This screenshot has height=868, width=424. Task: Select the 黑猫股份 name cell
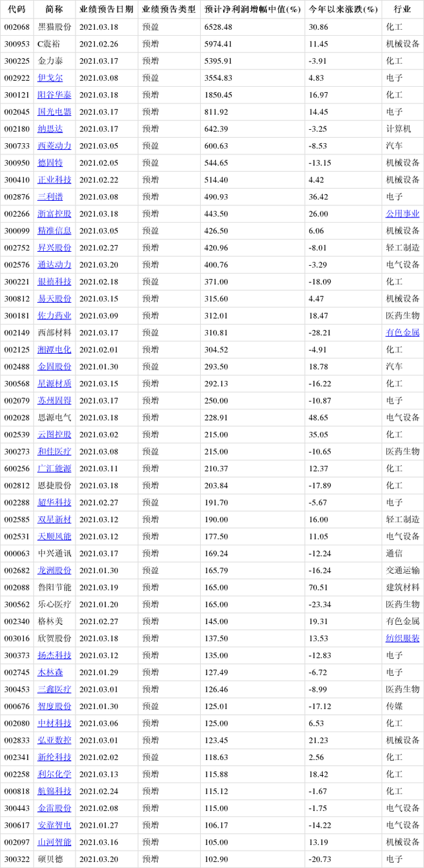[54, 27]
